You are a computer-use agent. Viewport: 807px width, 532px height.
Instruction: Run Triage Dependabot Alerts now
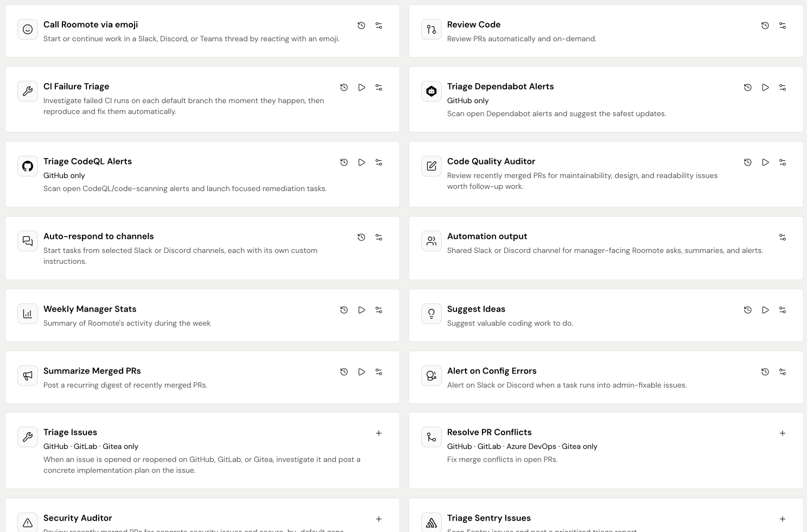click(x=765, y=87)
